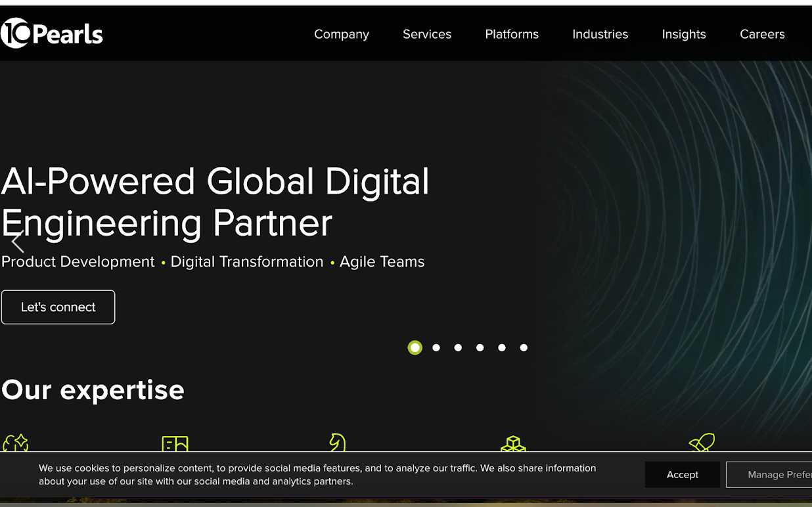Click the stacked cubes expertise icon

513,445
